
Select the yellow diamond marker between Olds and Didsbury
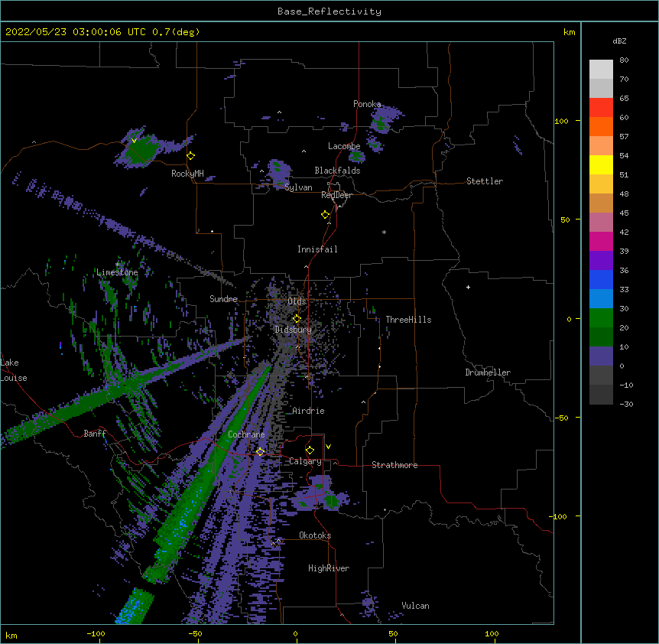297,318
